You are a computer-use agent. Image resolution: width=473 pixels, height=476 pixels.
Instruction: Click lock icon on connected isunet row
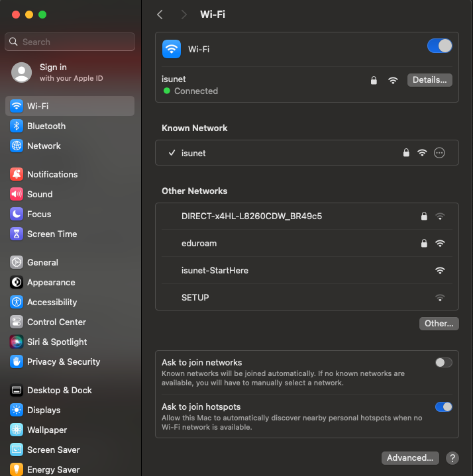tap(374, 80)
